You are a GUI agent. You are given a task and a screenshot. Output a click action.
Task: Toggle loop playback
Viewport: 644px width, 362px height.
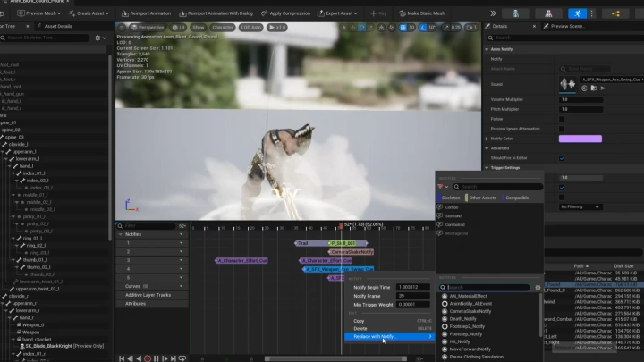[182, 358]
